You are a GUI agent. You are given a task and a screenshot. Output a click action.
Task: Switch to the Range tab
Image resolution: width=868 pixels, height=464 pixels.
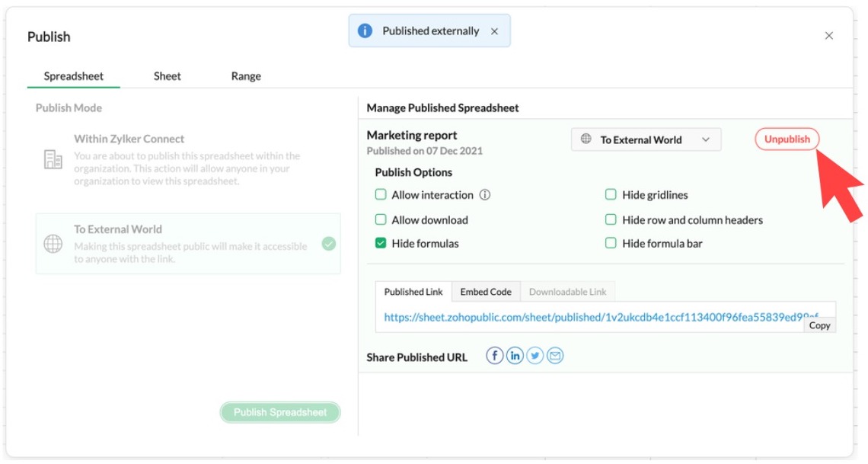[246, 76]
